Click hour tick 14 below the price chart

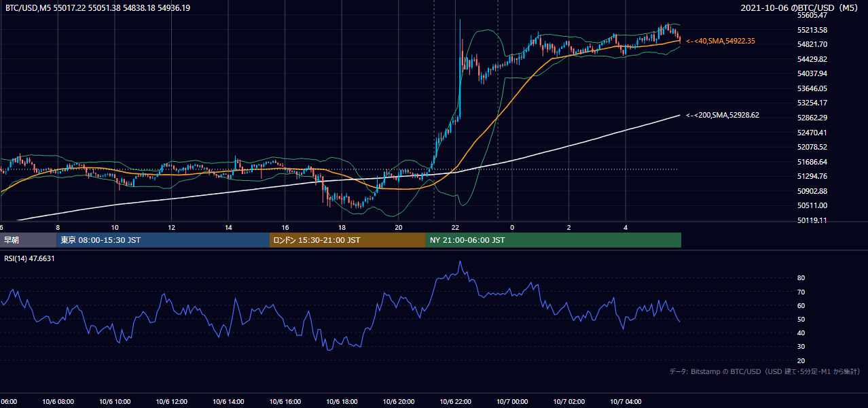[x=228, y=227]
